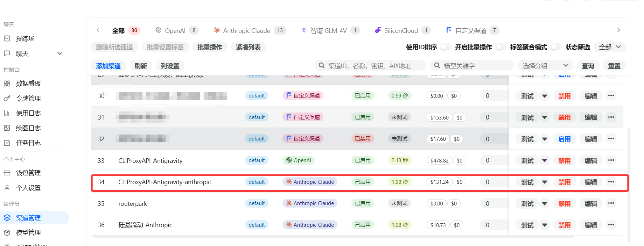The image size is (644, 246).
Task: Click 禁用 for CLIProxyAPI-Antigravity-anthropic row
Action: [564, 182]
